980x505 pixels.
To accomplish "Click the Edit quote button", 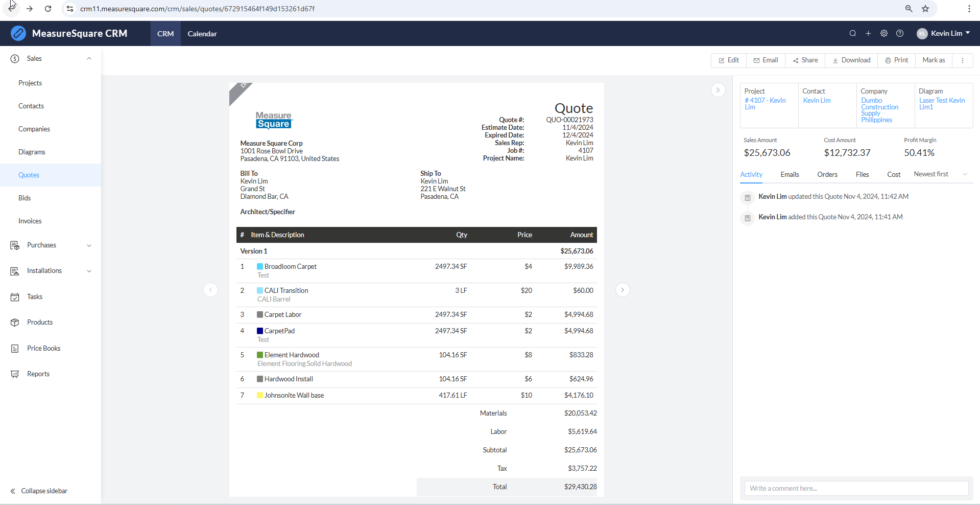I will click(729, 60).
